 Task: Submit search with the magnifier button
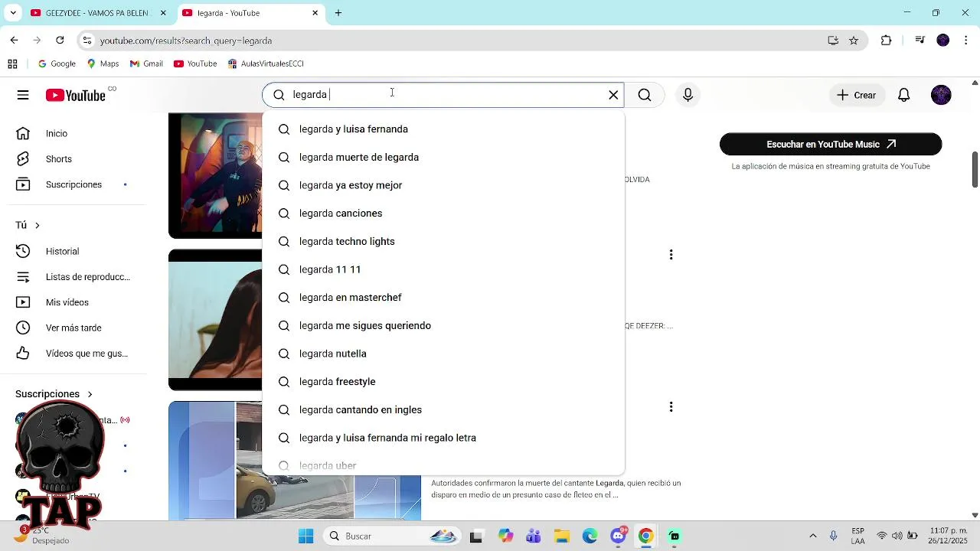click(645, 95)
